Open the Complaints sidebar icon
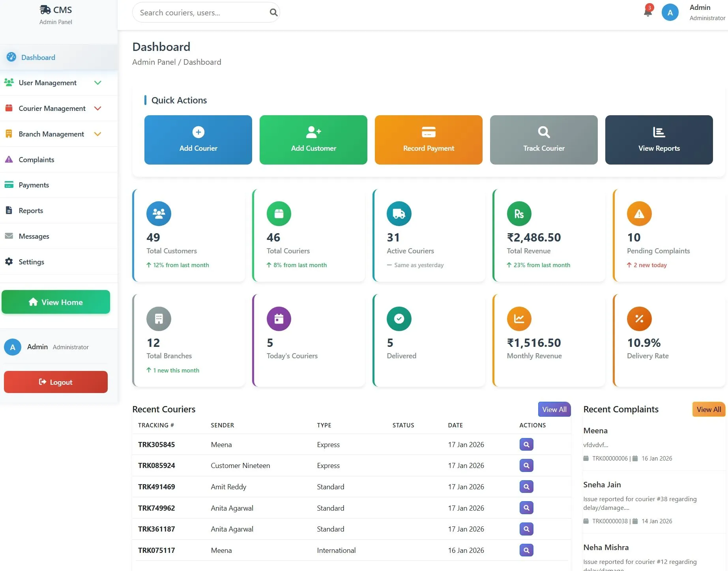The width and height of the screenshot is (728, 571). [9, 159]
